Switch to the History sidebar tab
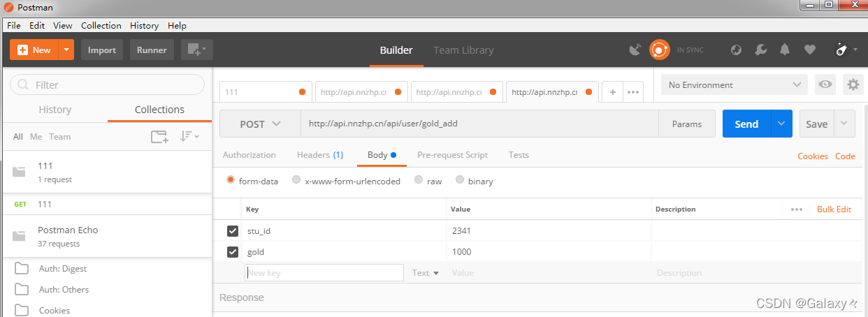The height and width of the screenshot is (317, 868). (x=55, y=110)
